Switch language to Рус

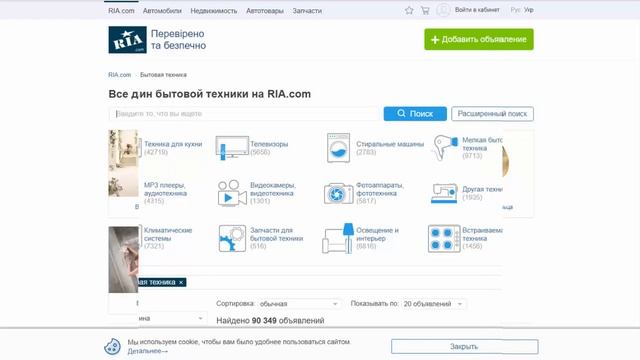click(515, 10)
